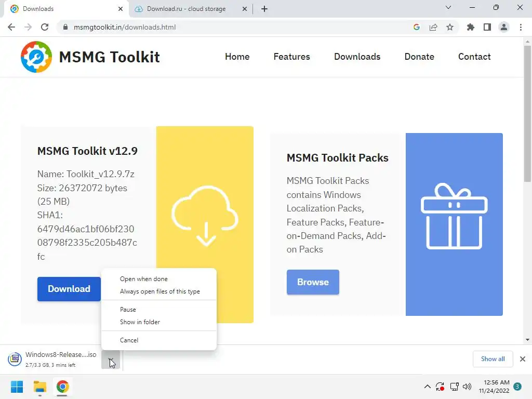This screenshot has width=532, height=399.
Task: Click the page vertical scrollbar thumb
Action: click(x=527, y=114)
